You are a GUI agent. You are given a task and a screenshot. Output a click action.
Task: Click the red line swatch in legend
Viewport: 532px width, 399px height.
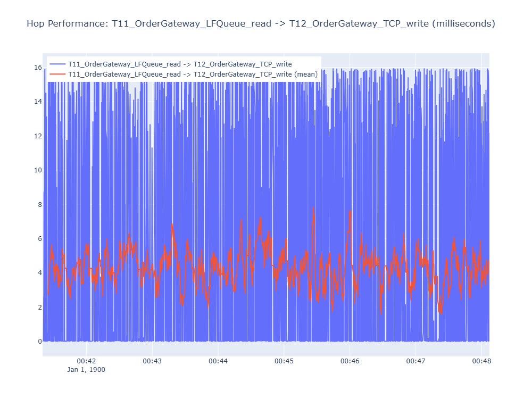coord(57,74)
